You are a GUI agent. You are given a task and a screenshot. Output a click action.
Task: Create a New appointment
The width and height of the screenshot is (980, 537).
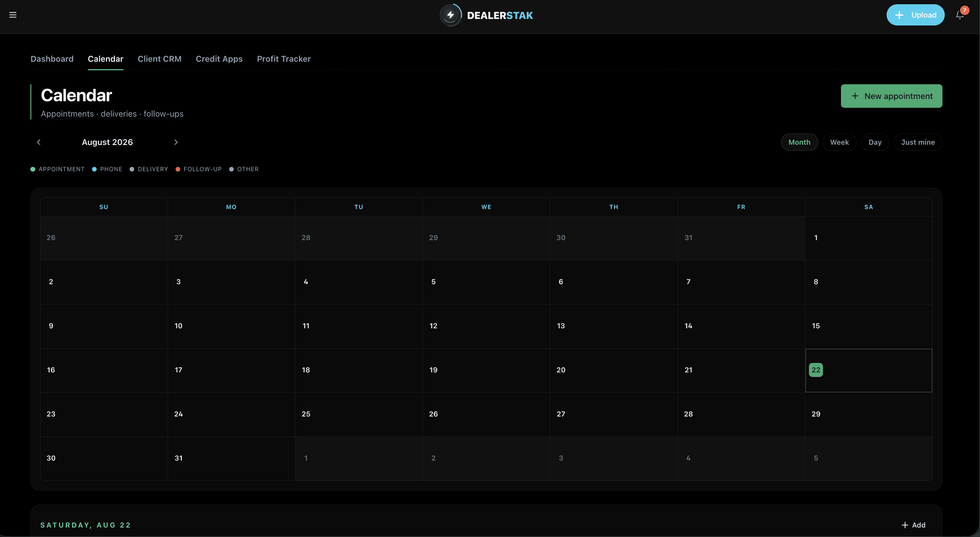[891, 96]
